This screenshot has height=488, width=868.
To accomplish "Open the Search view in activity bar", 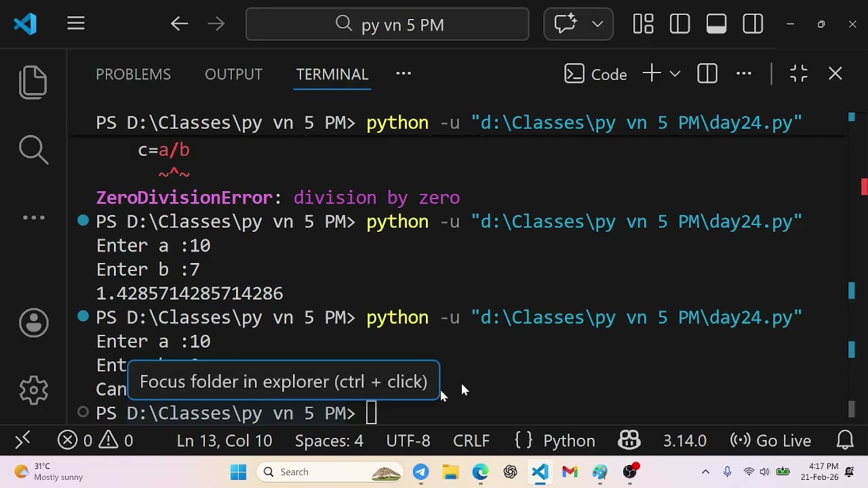I will point(33,150).
